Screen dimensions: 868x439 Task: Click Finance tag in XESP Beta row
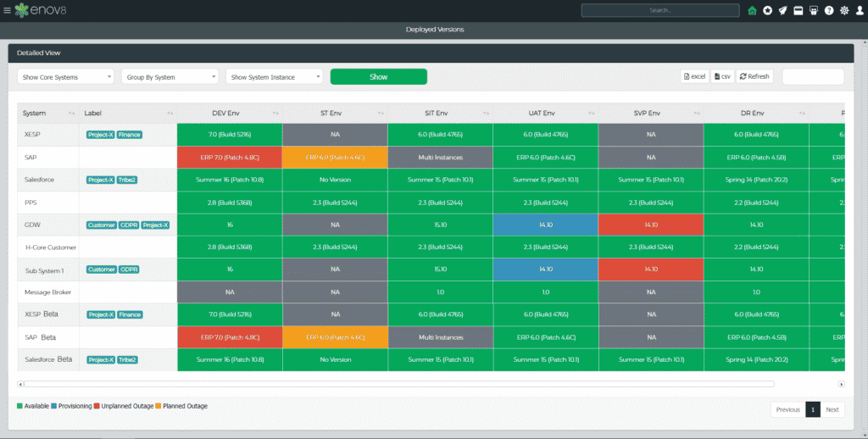point(130,314)
